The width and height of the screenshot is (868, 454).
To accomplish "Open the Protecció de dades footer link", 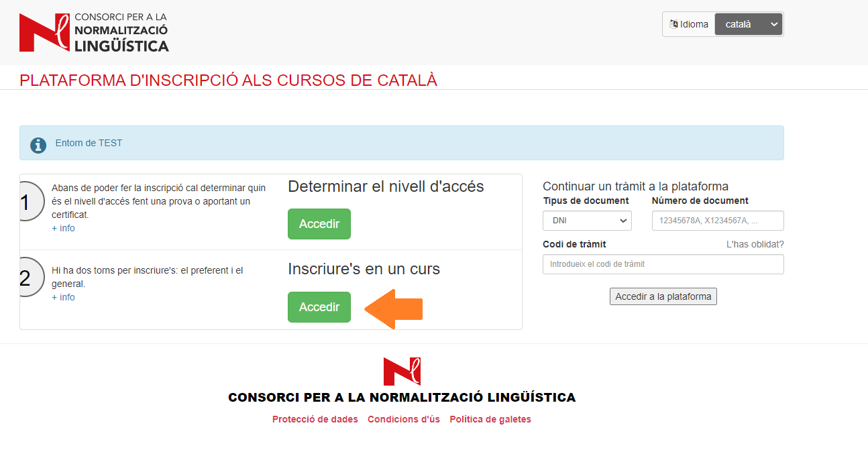I will [315, 419].
